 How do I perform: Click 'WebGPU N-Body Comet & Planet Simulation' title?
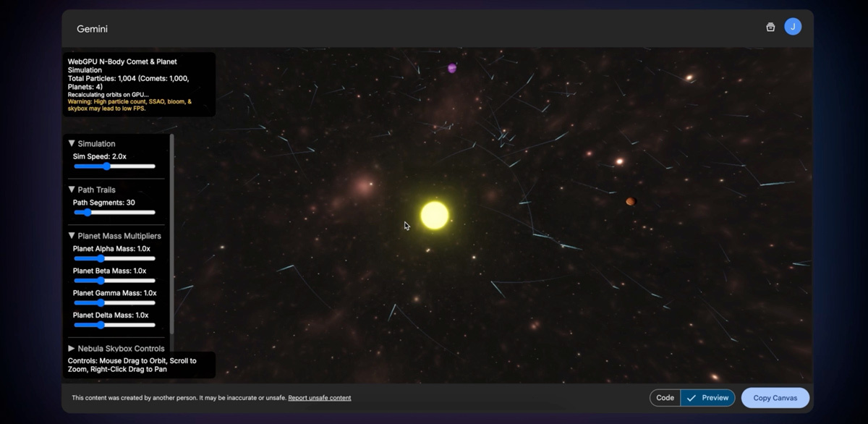[122, 66]
